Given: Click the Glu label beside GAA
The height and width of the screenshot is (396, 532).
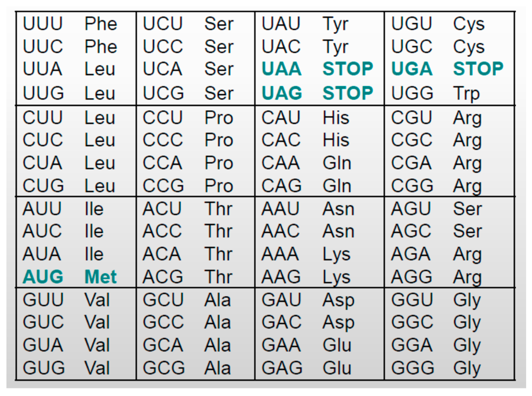Looking at the screenshot, I should point(337,345).
